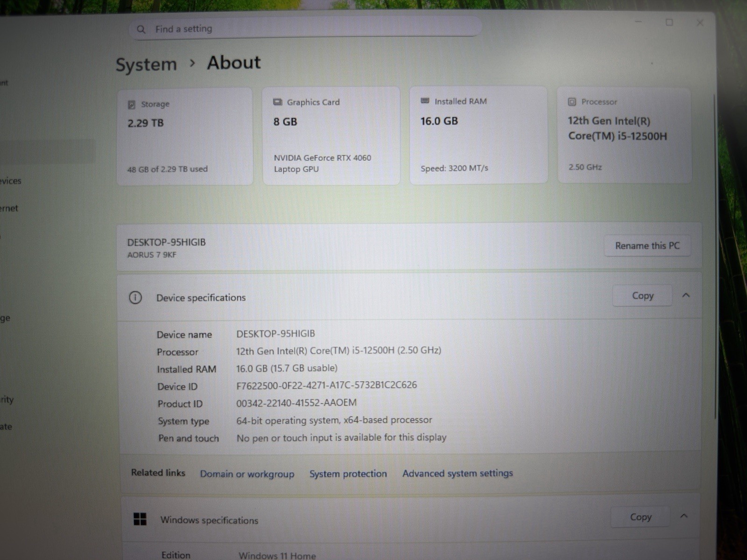The width and height of the screenshot is (747, 560).
Task: Click the 2.50 GHz text in Processor card
Action: coord(585,167)
